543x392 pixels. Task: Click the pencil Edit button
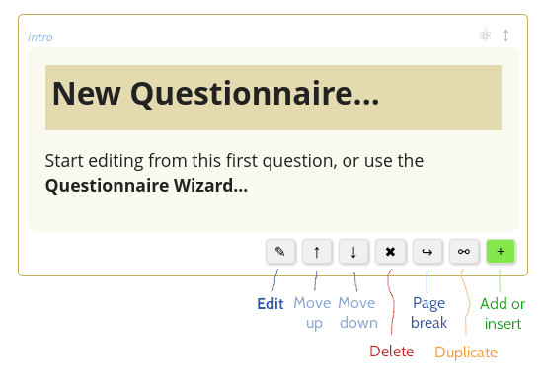pyautogui.click(x=280, y=252)
